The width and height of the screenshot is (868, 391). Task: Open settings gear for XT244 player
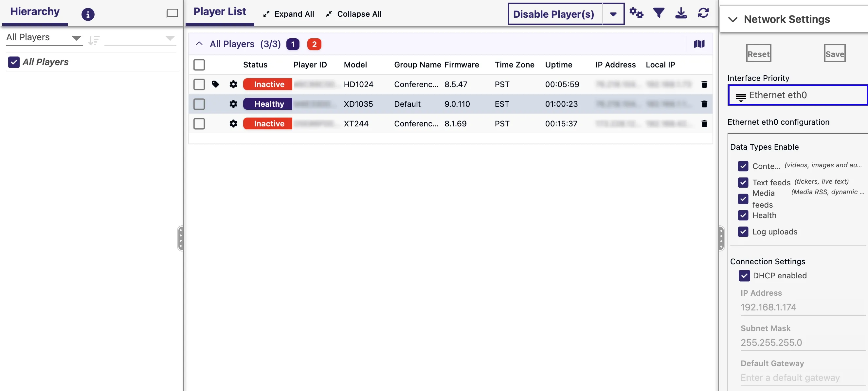233,123
